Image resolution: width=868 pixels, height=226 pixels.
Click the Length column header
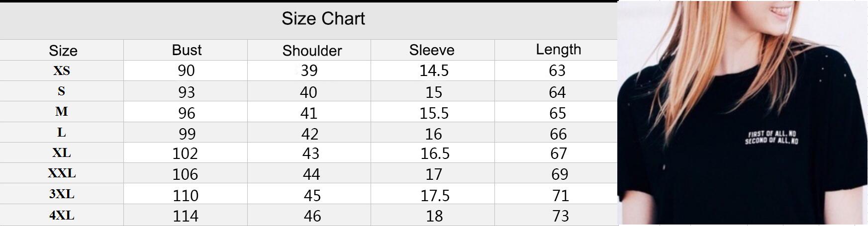point(558,49)
